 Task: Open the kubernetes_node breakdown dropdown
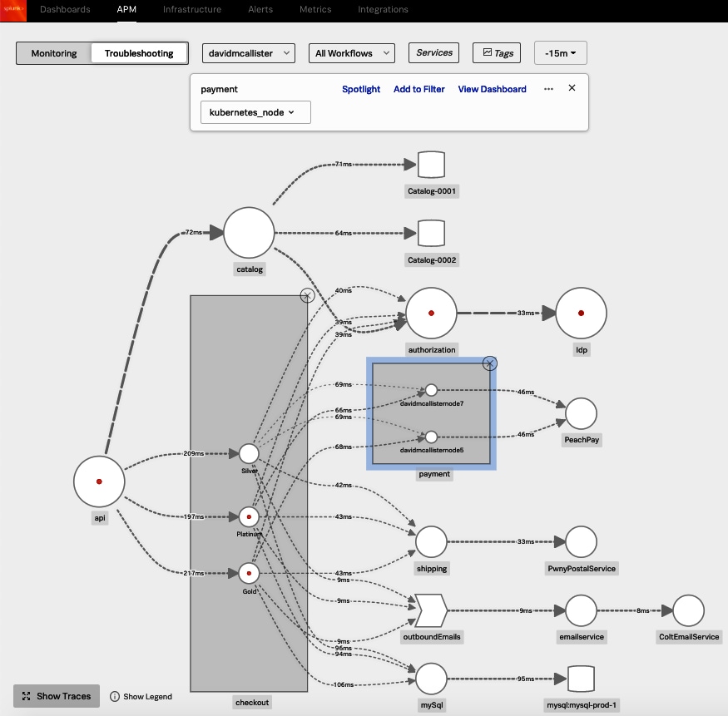click(x=255, y=112)
